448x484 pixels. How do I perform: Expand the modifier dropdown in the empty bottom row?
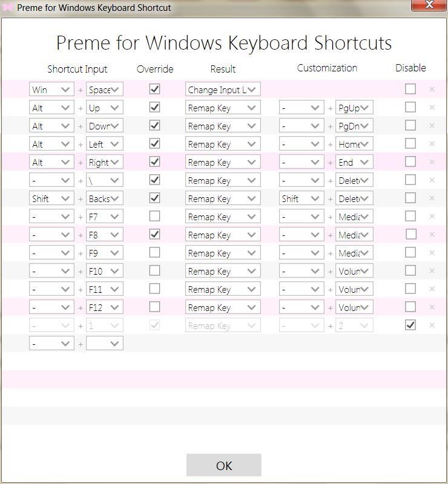pyautogui.click(x=51, y=343)
